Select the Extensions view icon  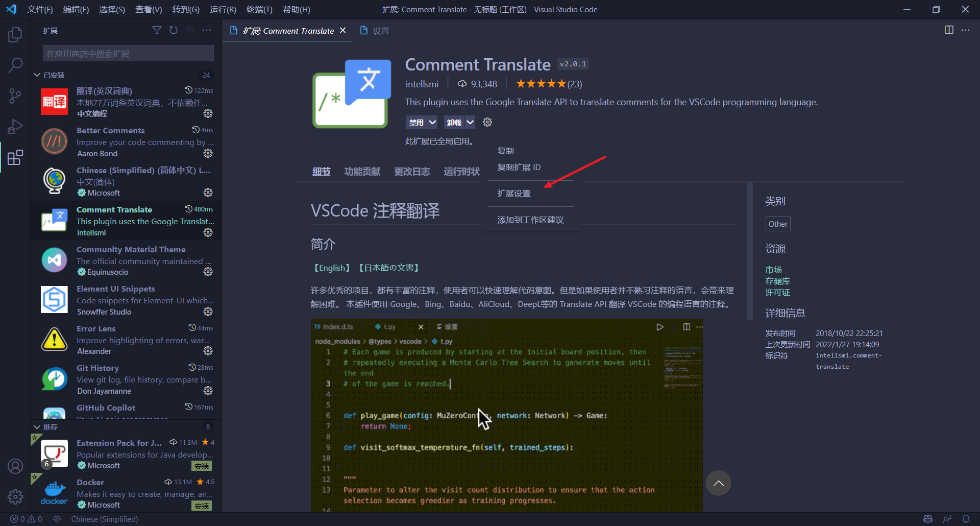click(x=15, y=157)
